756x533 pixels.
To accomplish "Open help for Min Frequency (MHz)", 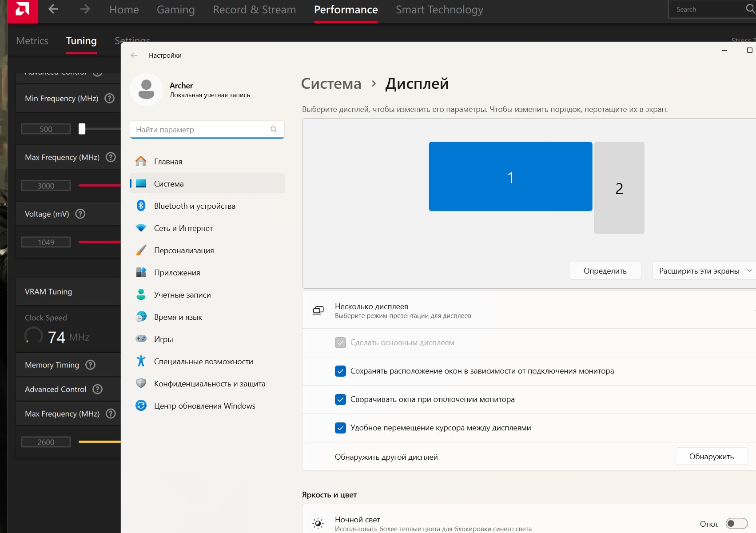I will click(109, 98).
